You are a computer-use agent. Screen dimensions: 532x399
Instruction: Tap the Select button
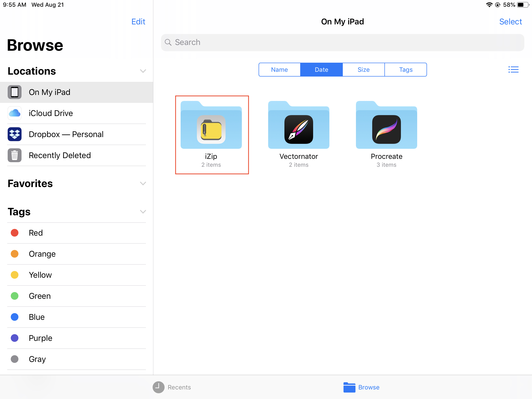[x=511, y=22]
